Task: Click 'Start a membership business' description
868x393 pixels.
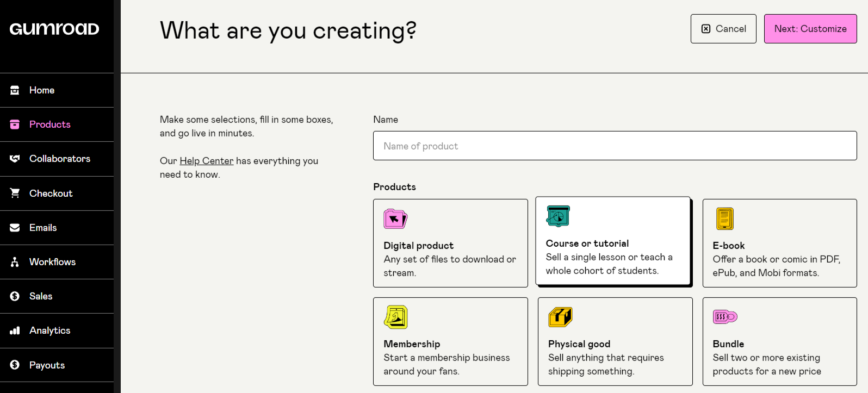Action: [x=447, y=364]
